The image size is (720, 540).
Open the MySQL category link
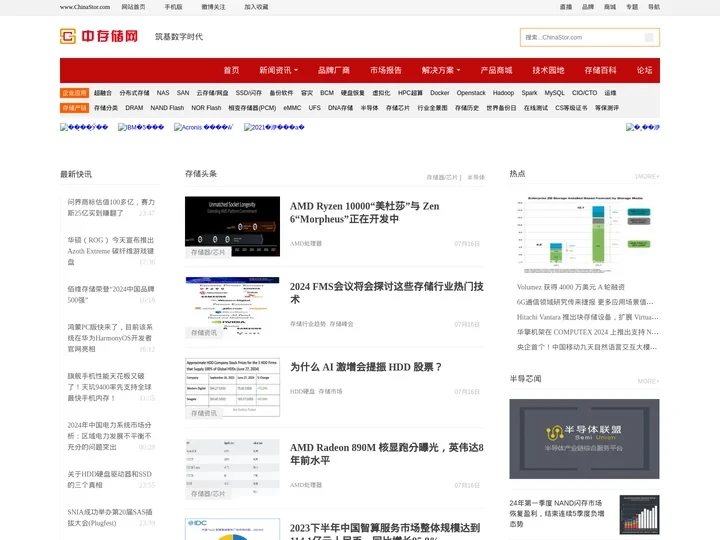pyautogui.click(x=554, y=93)
